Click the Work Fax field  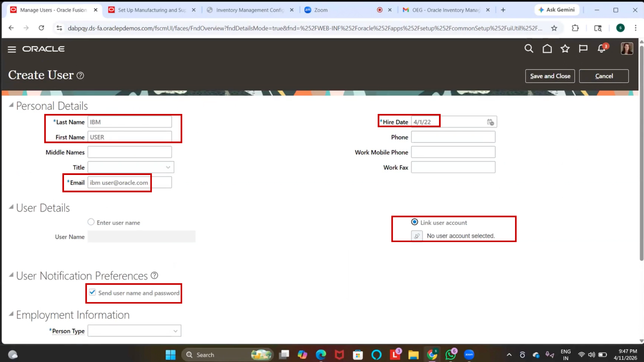(453, 167)
